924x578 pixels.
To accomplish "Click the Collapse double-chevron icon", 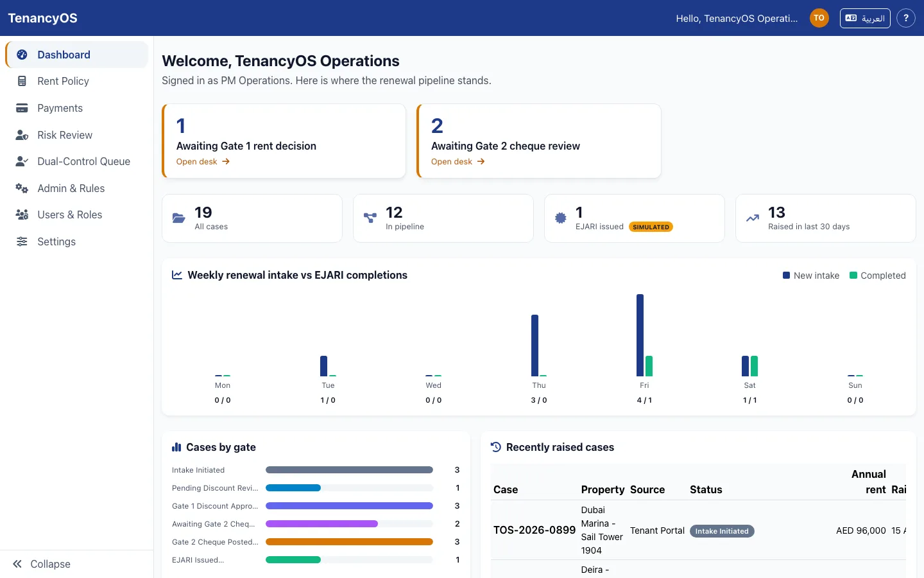I will [x=17, y=564].
